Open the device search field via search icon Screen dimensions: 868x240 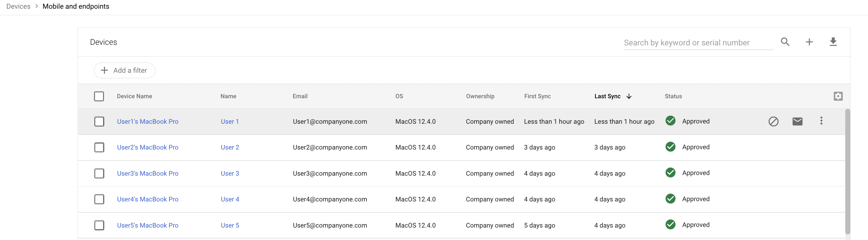point(785,42)
